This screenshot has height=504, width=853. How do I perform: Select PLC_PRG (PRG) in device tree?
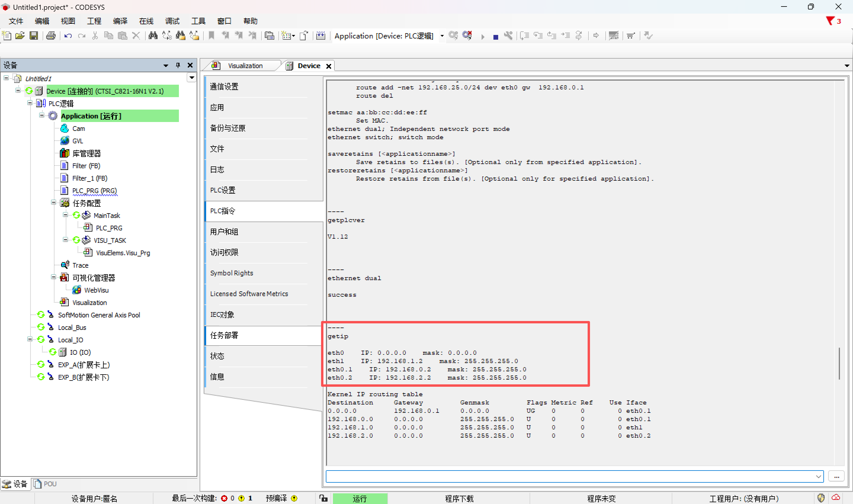tap(94, 190)
